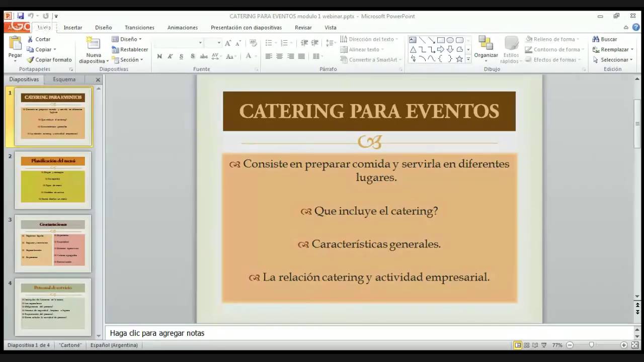Select the star shape in shapes gallery
The image size is (644, 362).
(459, 59)
